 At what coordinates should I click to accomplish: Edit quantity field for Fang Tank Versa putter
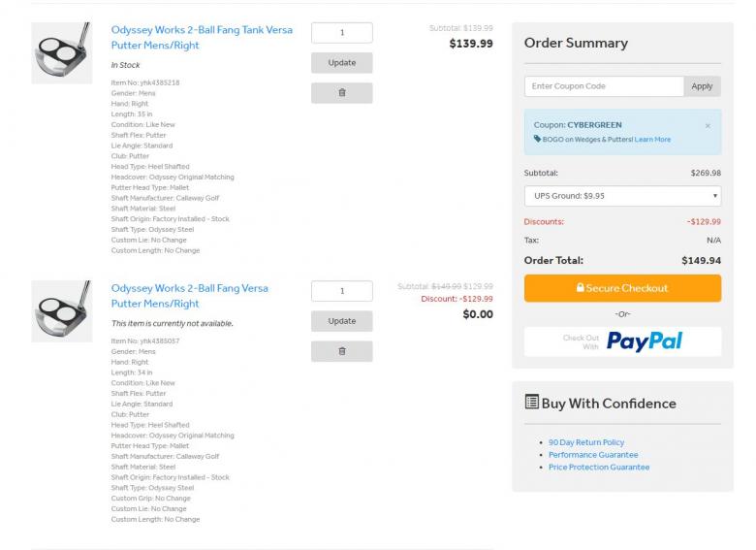point(341,33)
